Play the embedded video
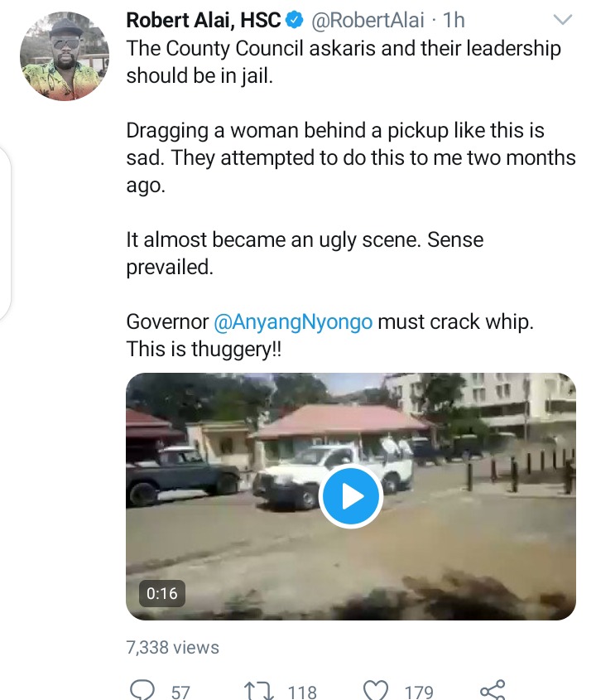 [351, 496]
